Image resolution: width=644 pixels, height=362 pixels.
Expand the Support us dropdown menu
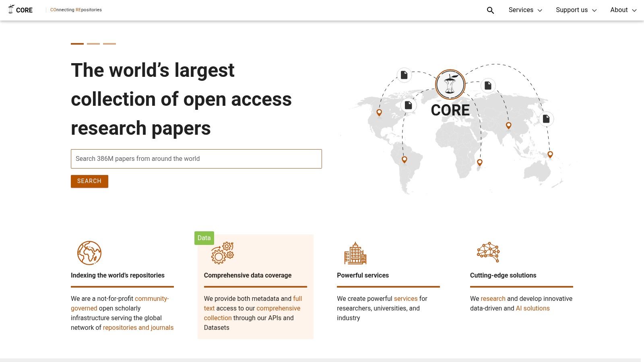576,10
